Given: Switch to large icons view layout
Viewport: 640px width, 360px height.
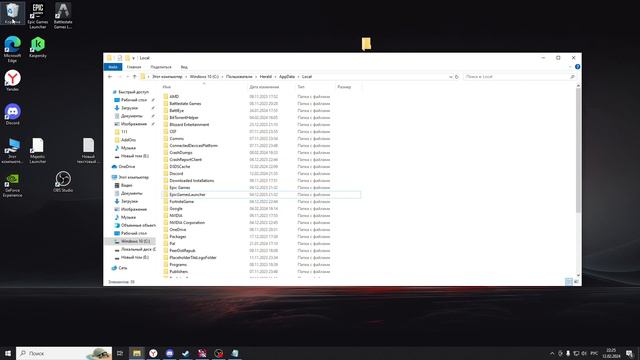Looking at the screenshot, I should point(576,282).
